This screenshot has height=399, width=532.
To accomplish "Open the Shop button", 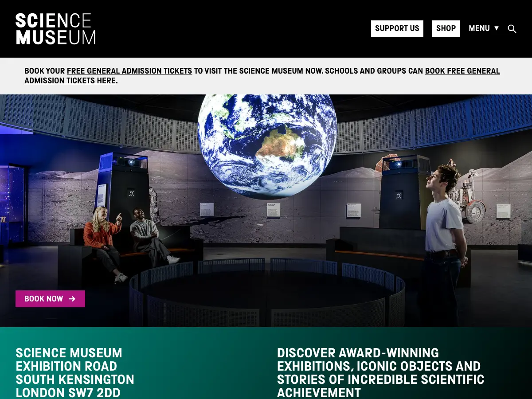I will (446, 29).
